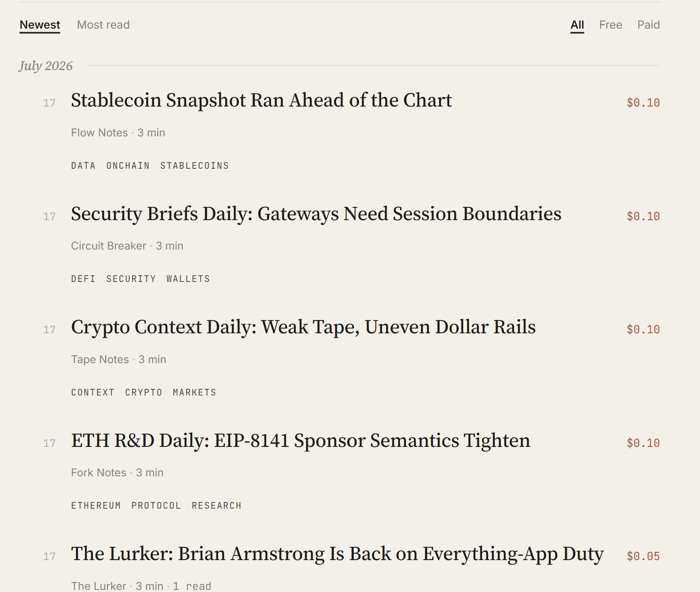Click the $0.10 price on Stablecoin Snapshot
Screen dimensions: 700x592
[x=643, y=103]
